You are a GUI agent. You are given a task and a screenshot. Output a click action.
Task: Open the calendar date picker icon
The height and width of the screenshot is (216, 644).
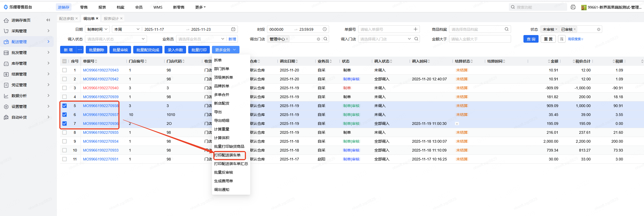pos(233,29)
